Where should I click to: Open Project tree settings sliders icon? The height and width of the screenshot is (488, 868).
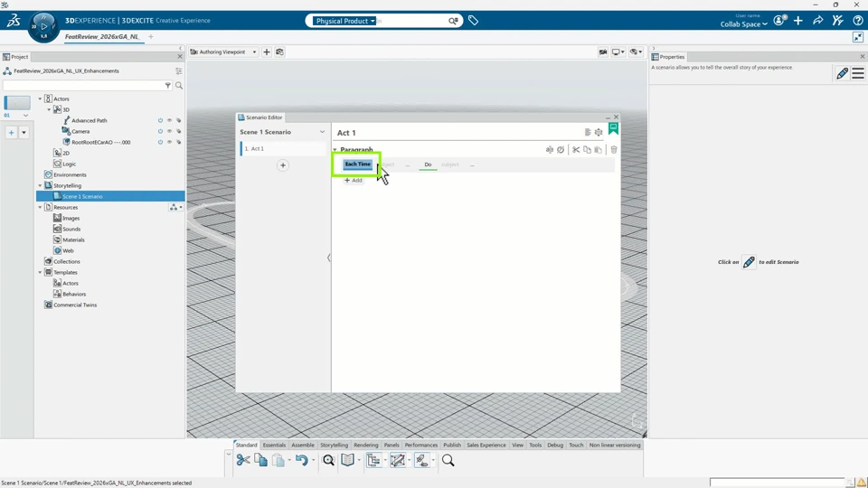tap(179, 70)
